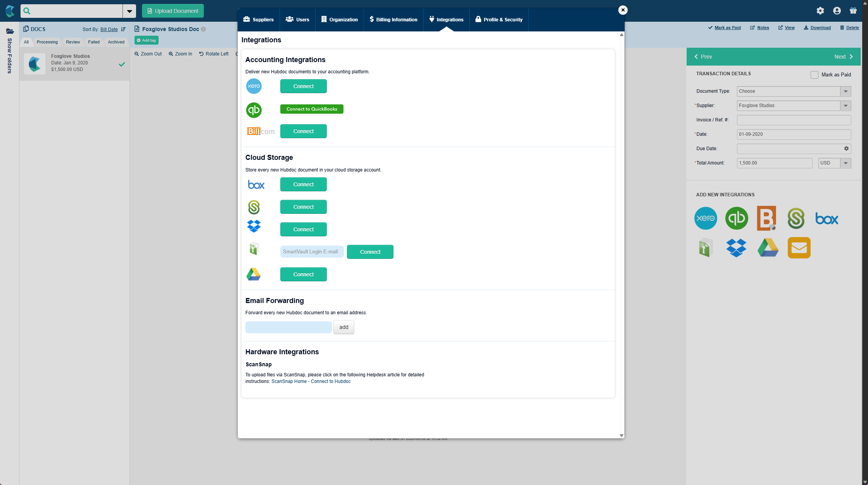Image resolution: width=868 pixels, height=485 pixels.
Task: Click the Google Drive logo in Cloud Storage
Action: click(254, 274)
